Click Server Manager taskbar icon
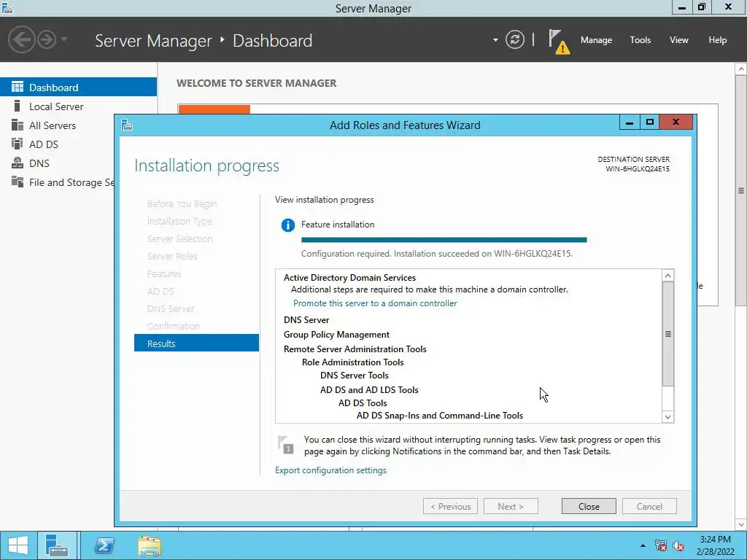The width and height of the screenshot is (747, 560). point(57,545)
